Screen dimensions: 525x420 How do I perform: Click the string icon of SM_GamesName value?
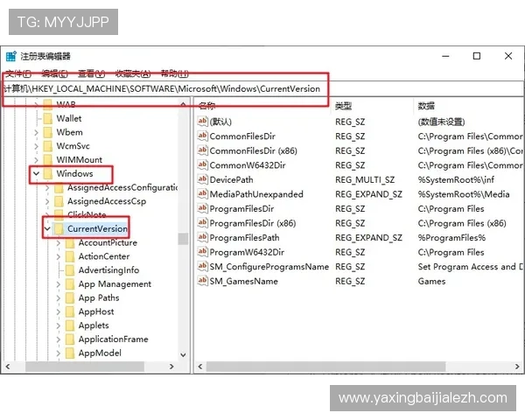(202, 281)
